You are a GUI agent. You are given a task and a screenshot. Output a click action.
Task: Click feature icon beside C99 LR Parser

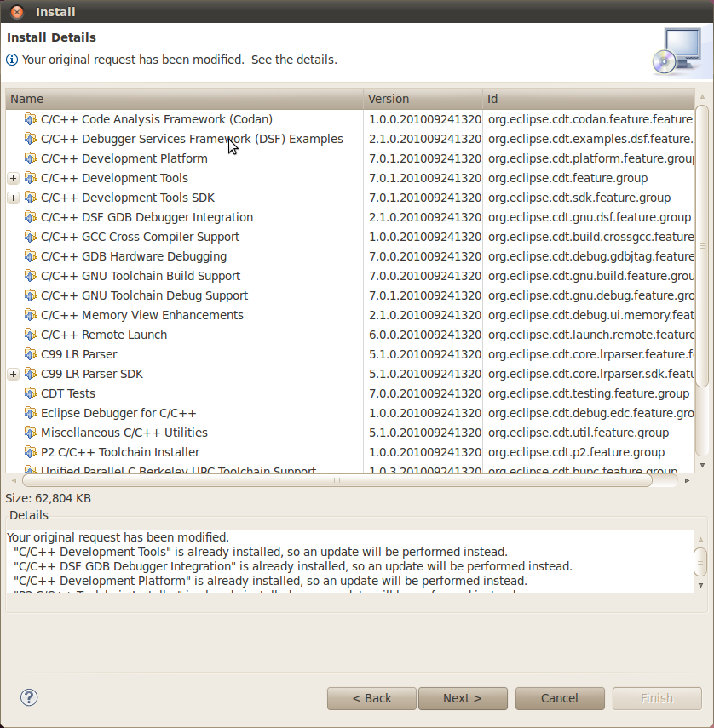(x=31, y=354)
